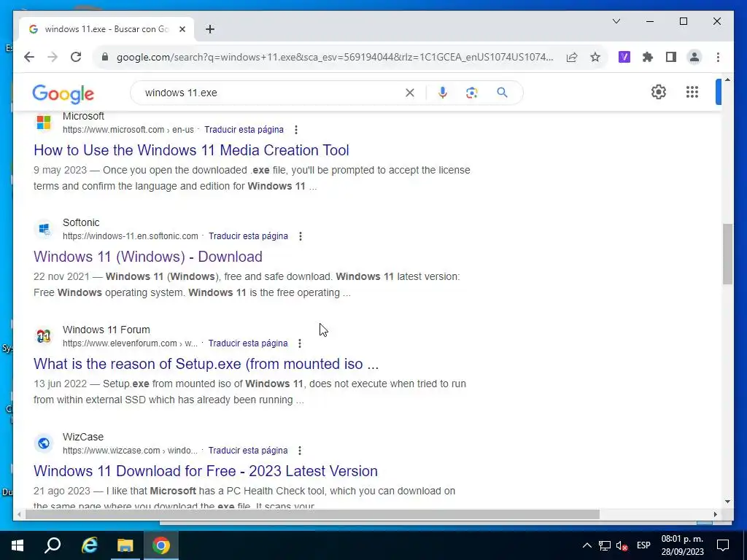This screenshot has height=560, width=747.
Task: Translate the Softonic result page
Action: 248,236
